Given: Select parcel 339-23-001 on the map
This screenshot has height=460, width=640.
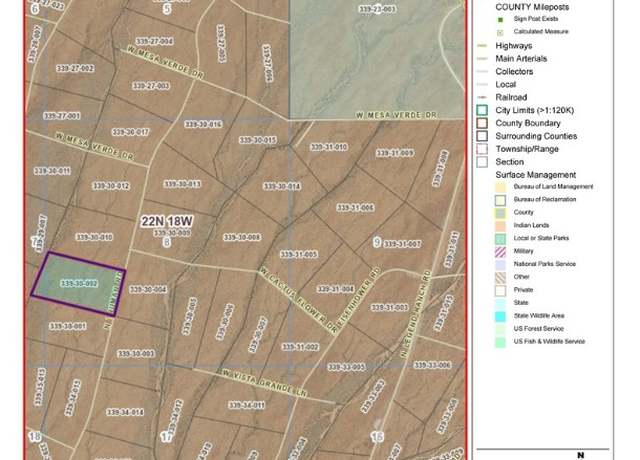Looking at the screenshot, I should click(x=377, y=9).
